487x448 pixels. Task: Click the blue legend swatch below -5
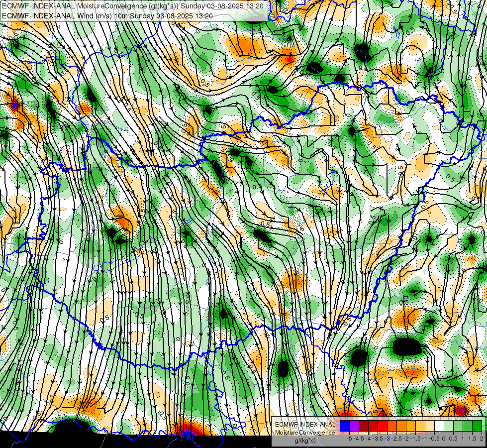pyautogui.click(x=345, y=426)
